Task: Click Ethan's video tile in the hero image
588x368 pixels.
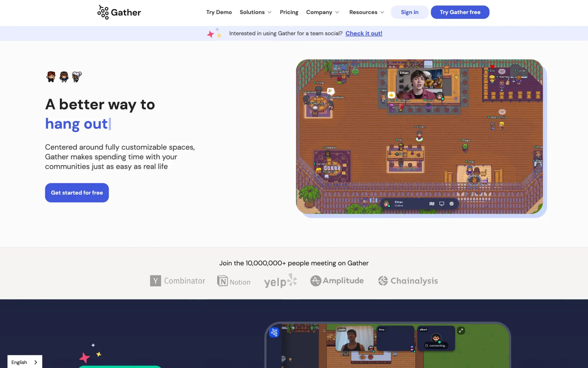Action: pyautogui.click(x=420, y=84)
